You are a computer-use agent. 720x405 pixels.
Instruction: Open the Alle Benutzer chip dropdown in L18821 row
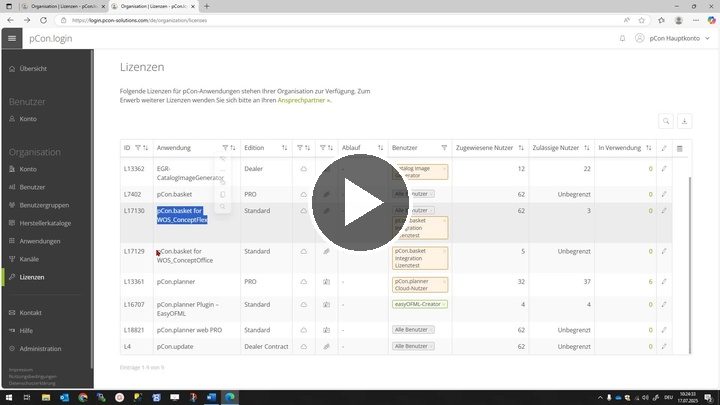click(413, 330)
